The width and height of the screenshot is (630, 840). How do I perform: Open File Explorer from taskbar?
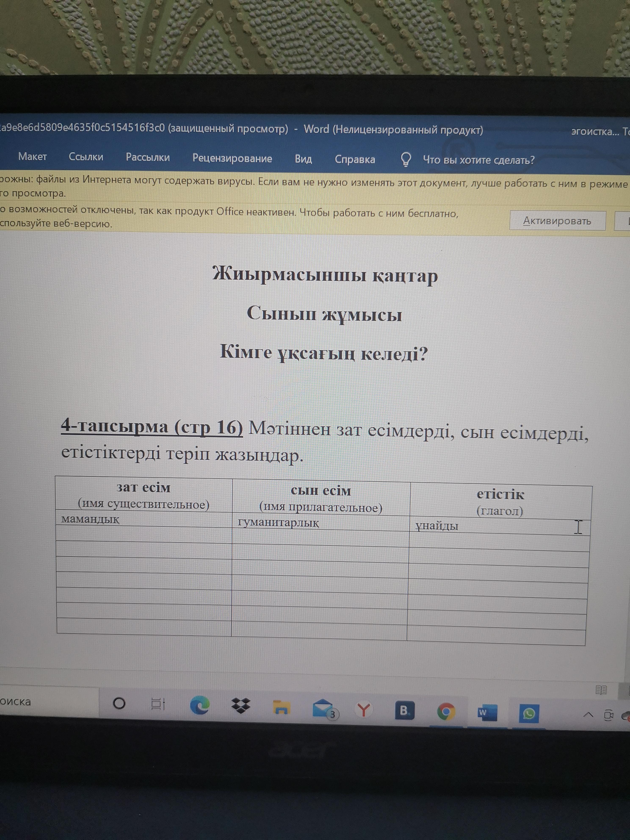coord(281,707)
